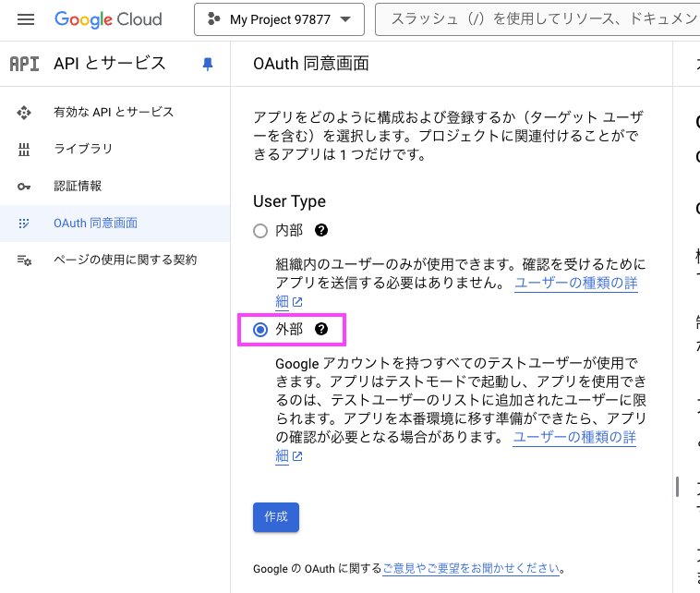Click the User Type section heading
700x593 pixels.
point(289,201)
